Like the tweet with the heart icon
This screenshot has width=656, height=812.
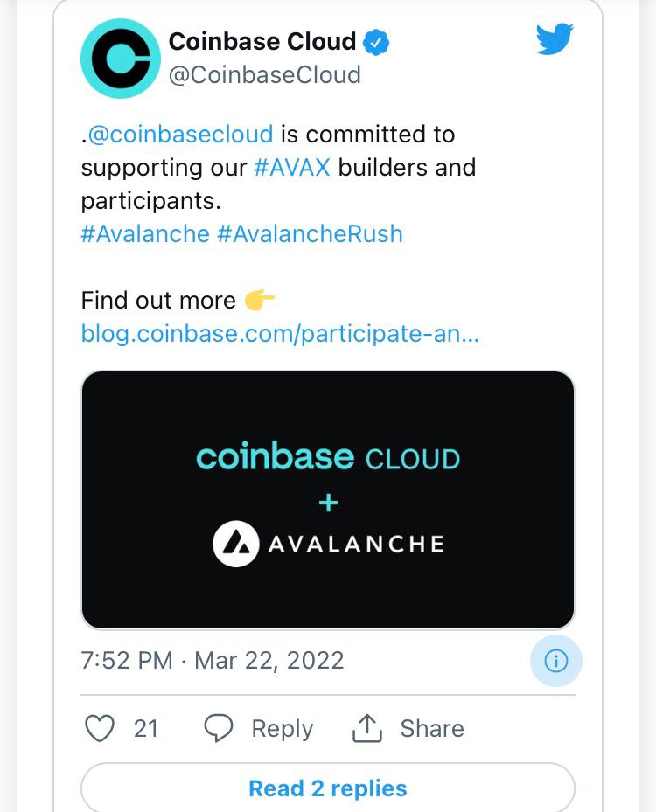[x=100, y=728]
